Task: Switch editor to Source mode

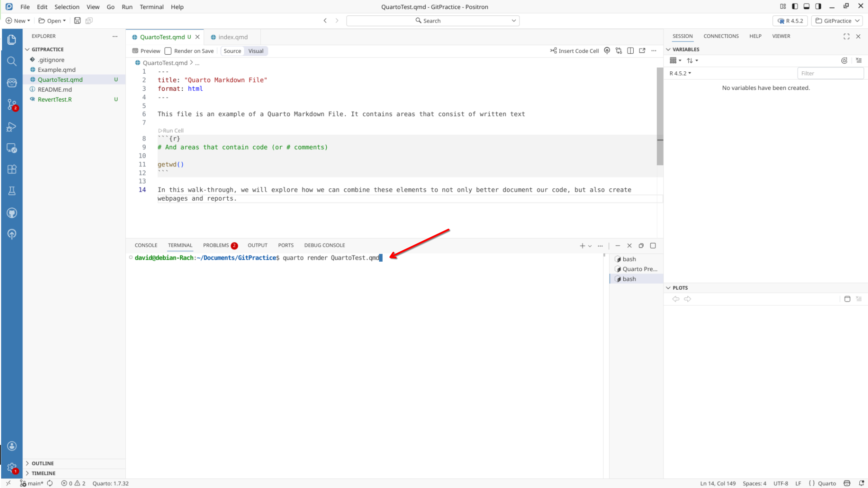Action: point(232,51)
